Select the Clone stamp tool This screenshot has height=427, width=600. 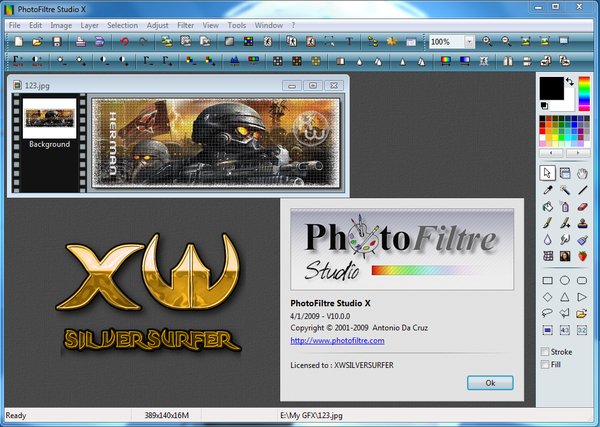click(582, 223)
